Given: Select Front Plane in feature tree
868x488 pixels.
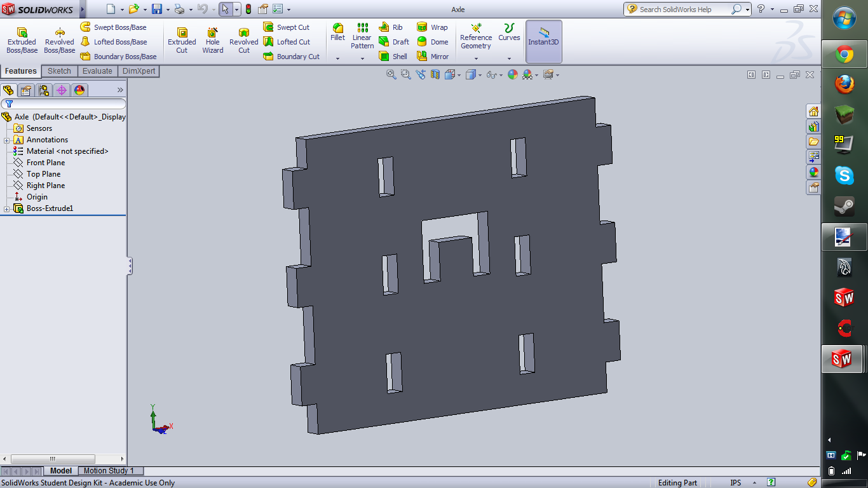Looking at the screenshot, I should pyautogui.click(x=46, y=163).
